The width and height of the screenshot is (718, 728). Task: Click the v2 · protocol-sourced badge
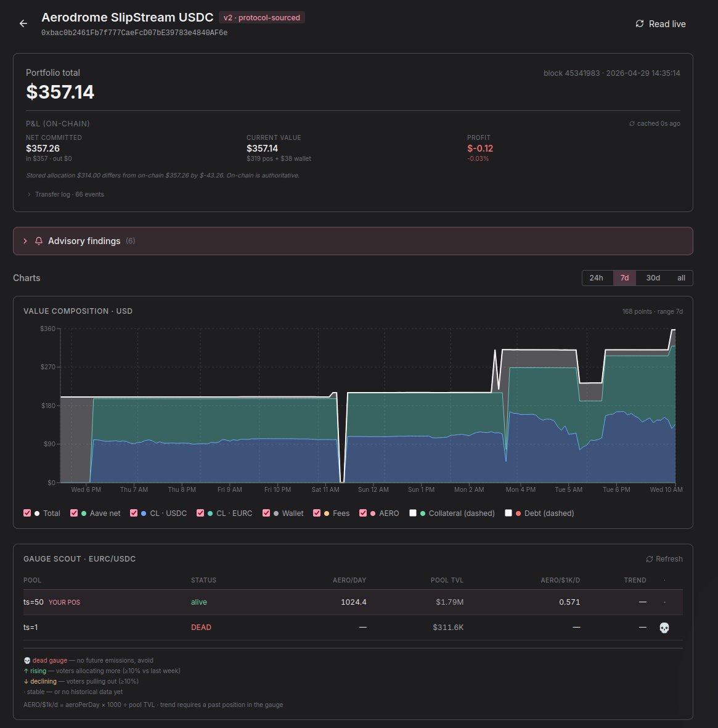[x=262, y=18]
